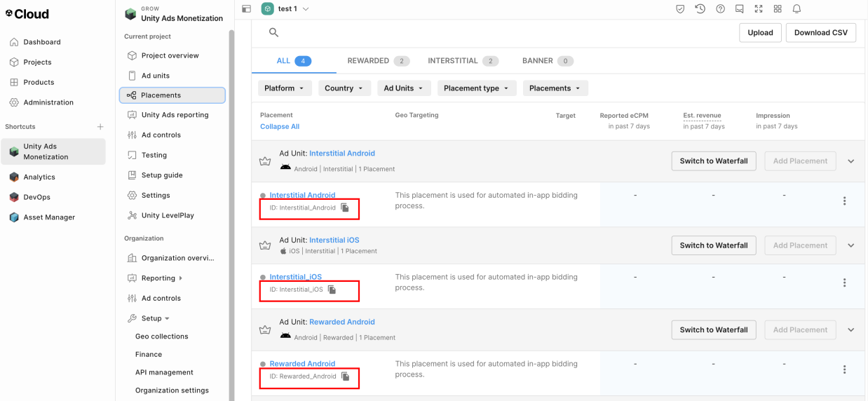Click the test 1 project icon
The image size is (868, 401).
coord(267,8)
